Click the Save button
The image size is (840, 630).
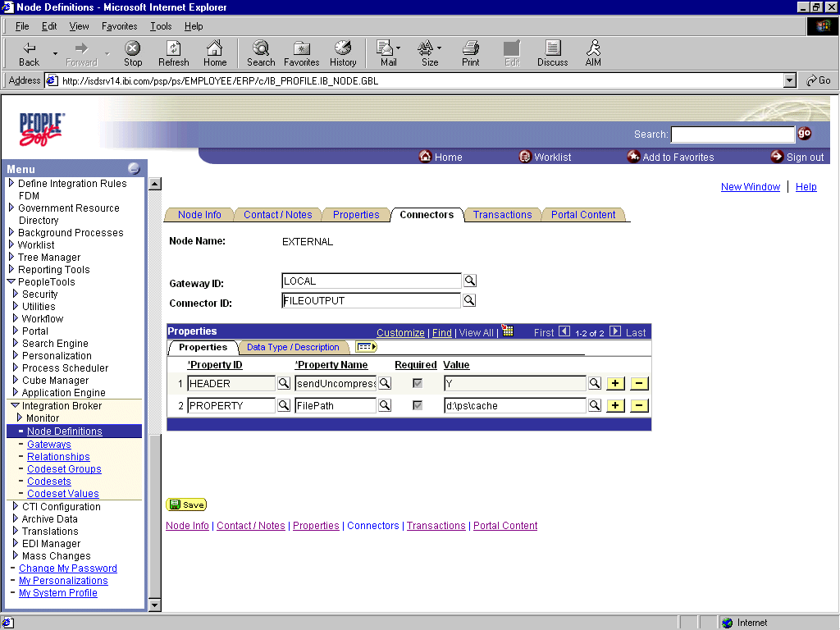pyautogui.click(x=186, y=504)
